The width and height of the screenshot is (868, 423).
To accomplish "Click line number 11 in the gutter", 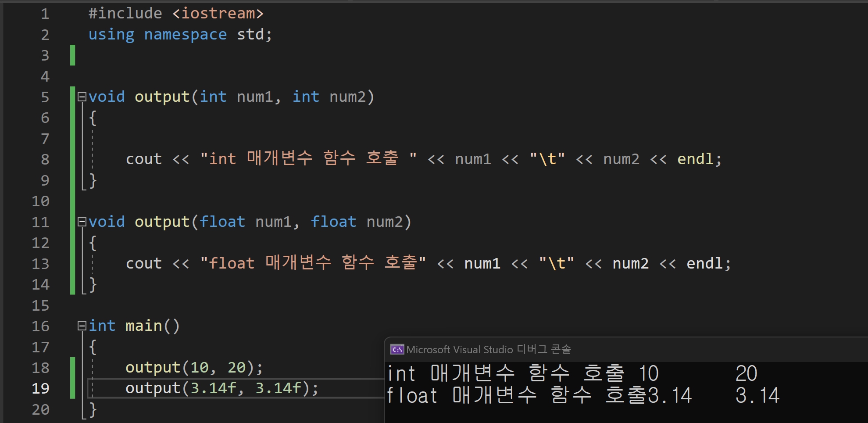I will 40,222.
